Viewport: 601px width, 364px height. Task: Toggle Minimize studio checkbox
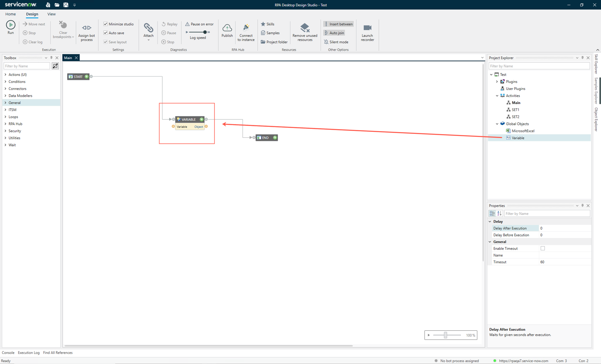[105, 24]
